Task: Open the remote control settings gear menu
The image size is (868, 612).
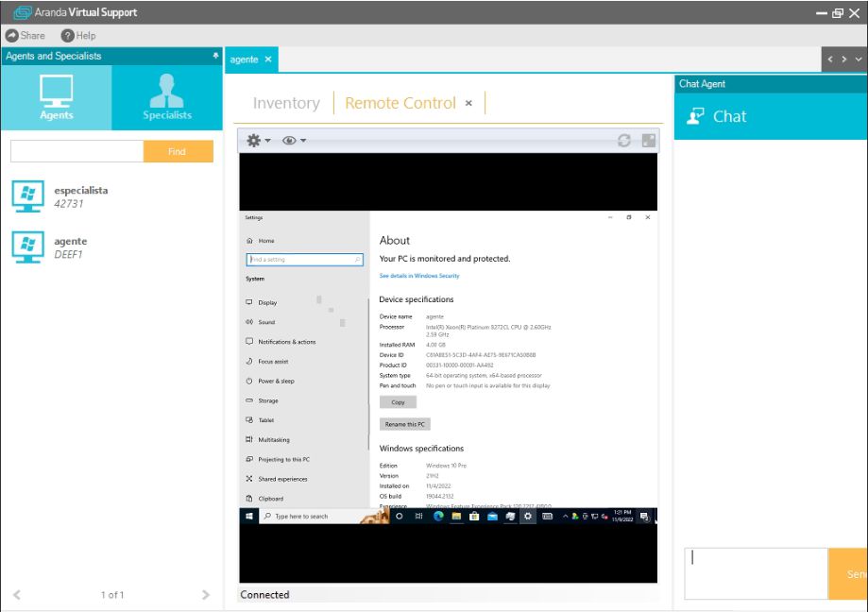Action: tap(257, 141)
